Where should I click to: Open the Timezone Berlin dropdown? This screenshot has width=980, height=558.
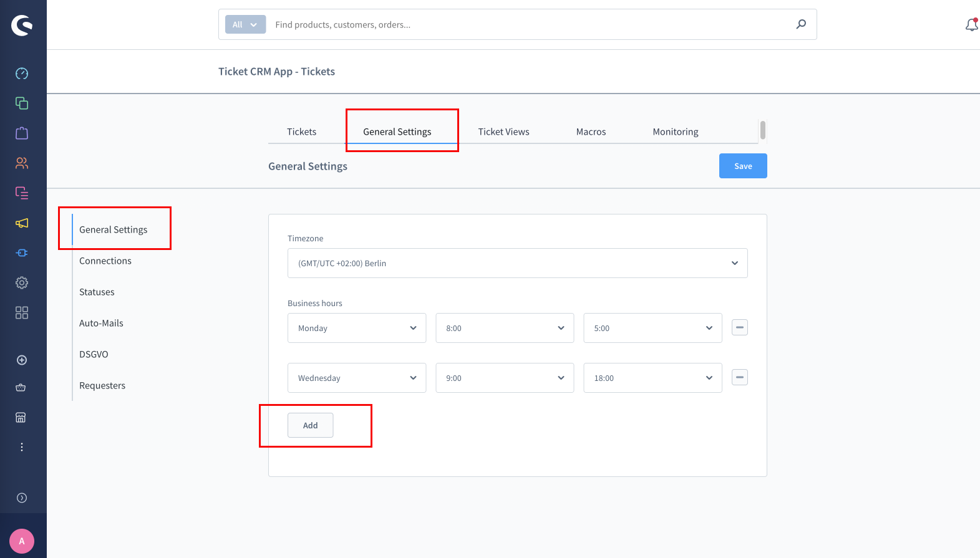pyautogui.click(x=518, y=263)
